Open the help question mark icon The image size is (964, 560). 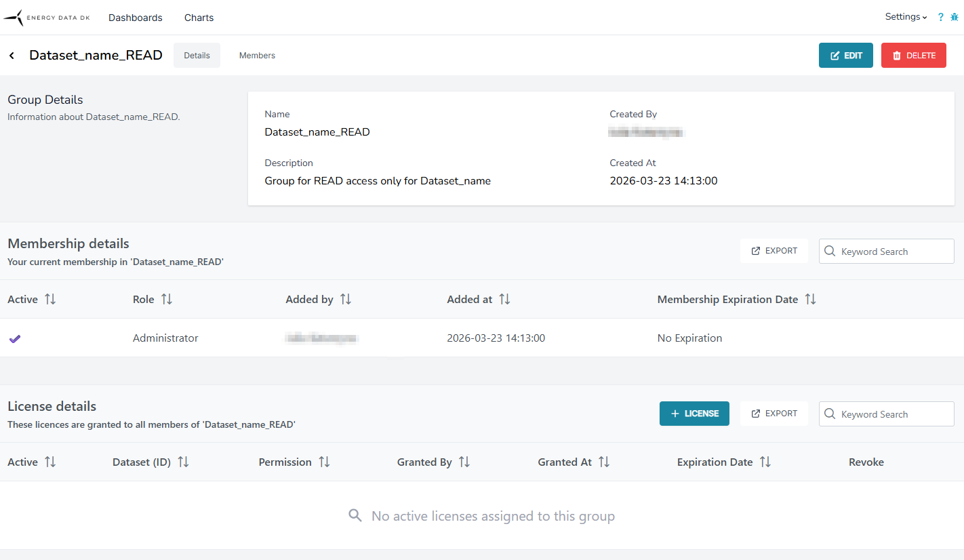[940, 18]
